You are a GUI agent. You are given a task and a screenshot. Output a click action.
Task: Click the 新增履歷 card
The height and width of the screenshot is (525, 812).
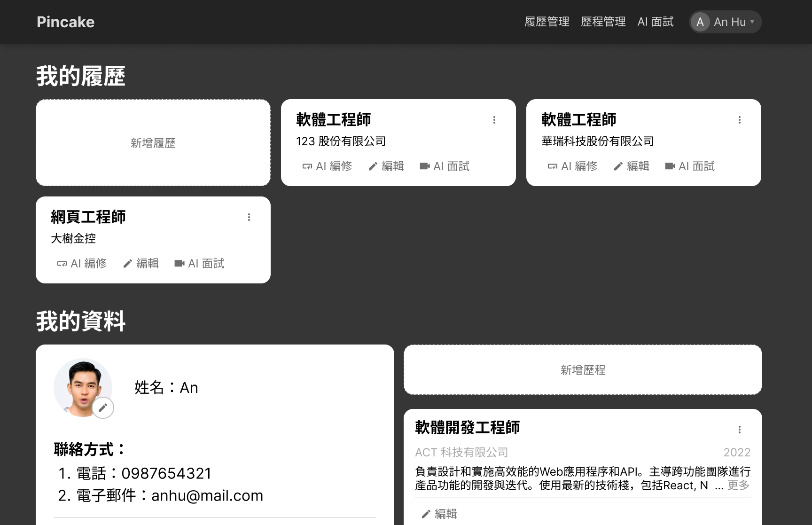[153, 143]
